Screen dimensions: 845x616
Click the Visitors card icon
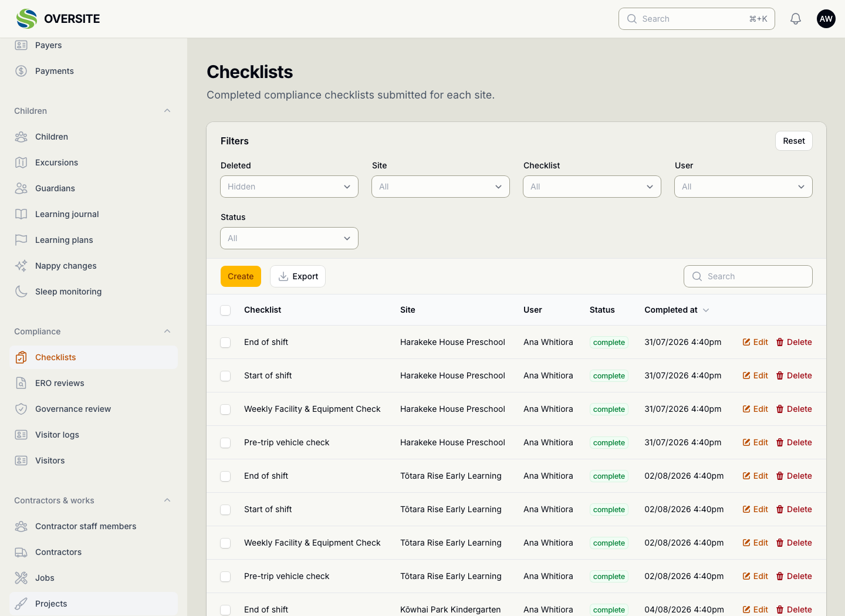(x=21, y=461)
